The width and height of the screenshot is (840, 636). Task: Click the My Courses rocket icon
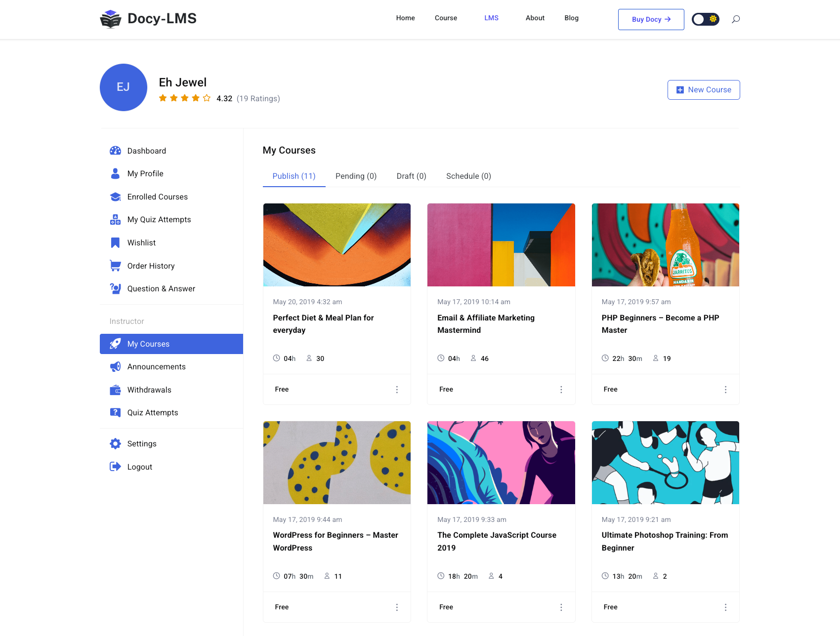pyautogui.click(x=115, y=344)
